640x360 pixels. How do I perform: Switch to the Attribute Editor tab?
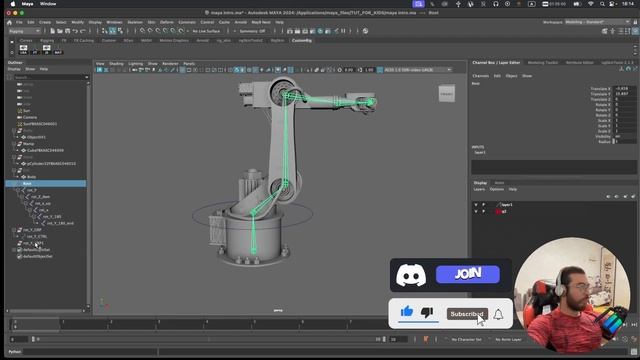580,62
